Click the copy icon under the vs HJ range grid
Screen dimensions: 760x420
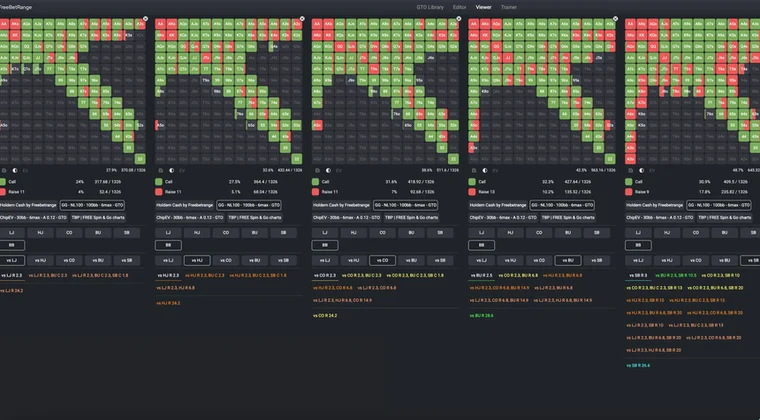(161, 171)
